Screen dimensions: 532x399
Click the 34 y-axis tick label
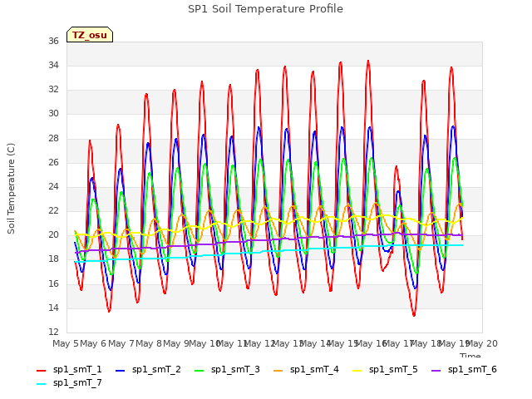53,65
